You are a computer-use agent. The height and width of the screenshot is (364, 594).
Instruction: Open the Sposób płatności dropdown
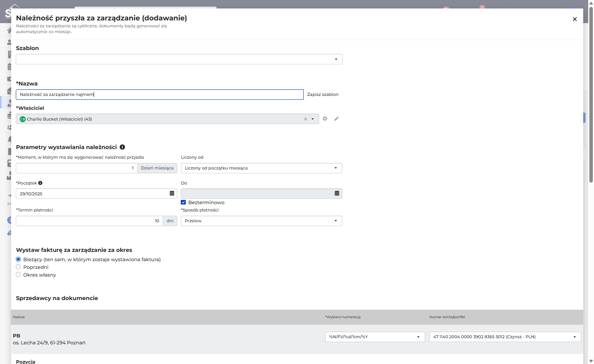pos(261,221)
